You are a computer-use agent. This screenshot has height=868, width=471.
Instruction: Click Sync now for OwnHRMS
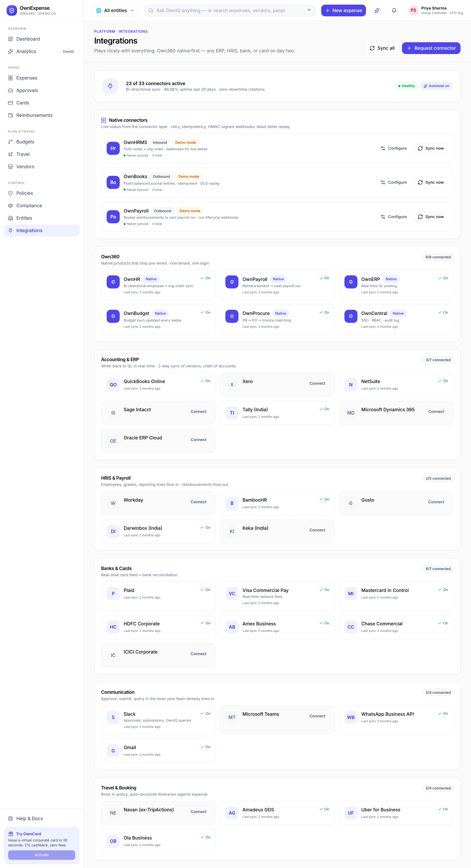point(431,148)
